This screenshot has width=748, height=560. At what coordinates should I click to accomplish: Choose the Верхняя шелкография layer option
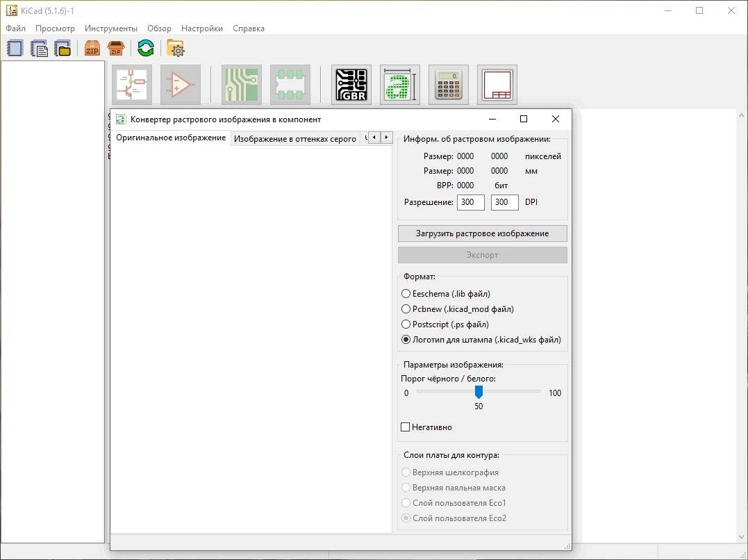click(x=450, y=472)
